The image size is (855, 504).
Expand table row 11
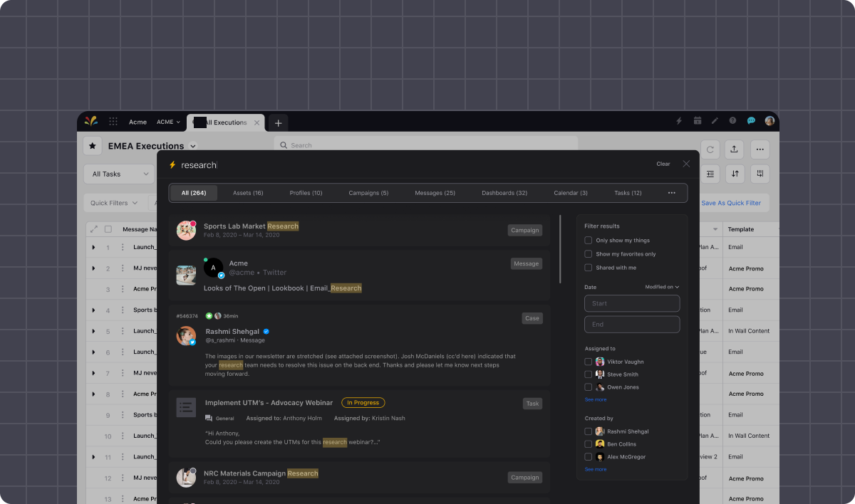point(93,457)
